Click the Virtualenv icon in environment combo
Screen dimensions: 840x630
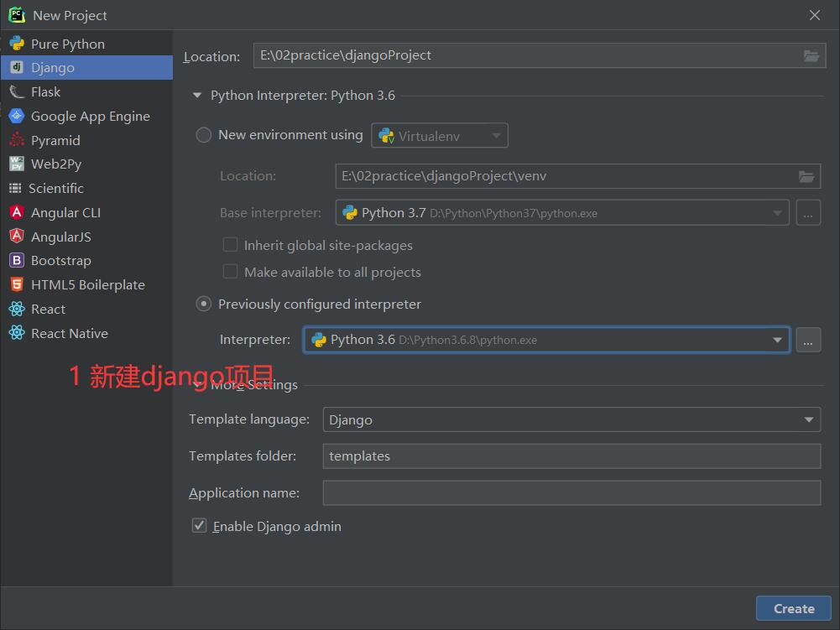point(386,136)
